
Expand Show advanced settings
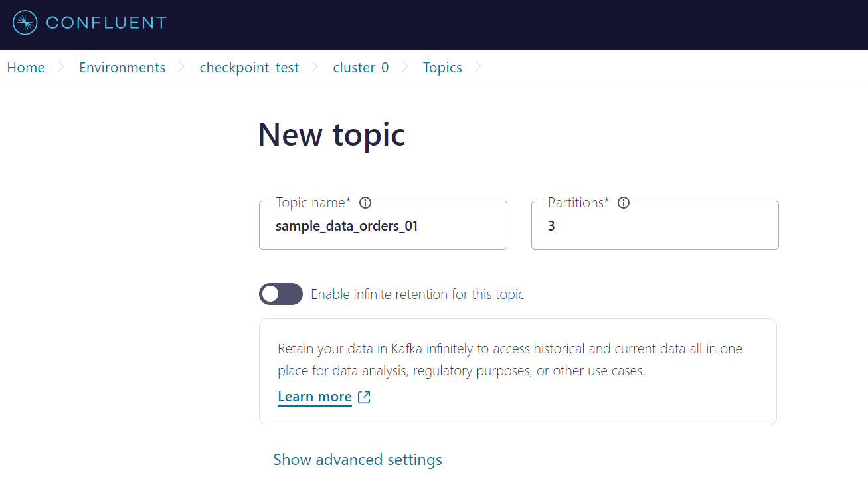click(357, 460)
